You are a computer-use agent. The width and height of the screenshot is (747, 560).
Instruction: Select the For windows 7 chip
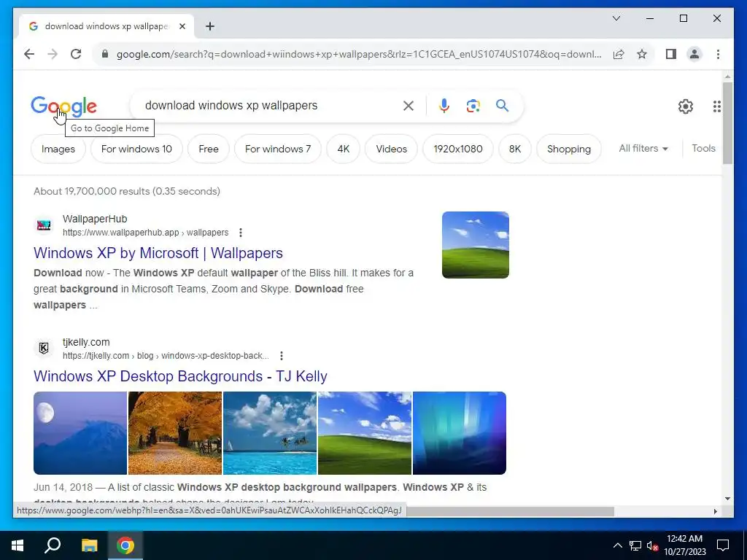pos(278,149)
